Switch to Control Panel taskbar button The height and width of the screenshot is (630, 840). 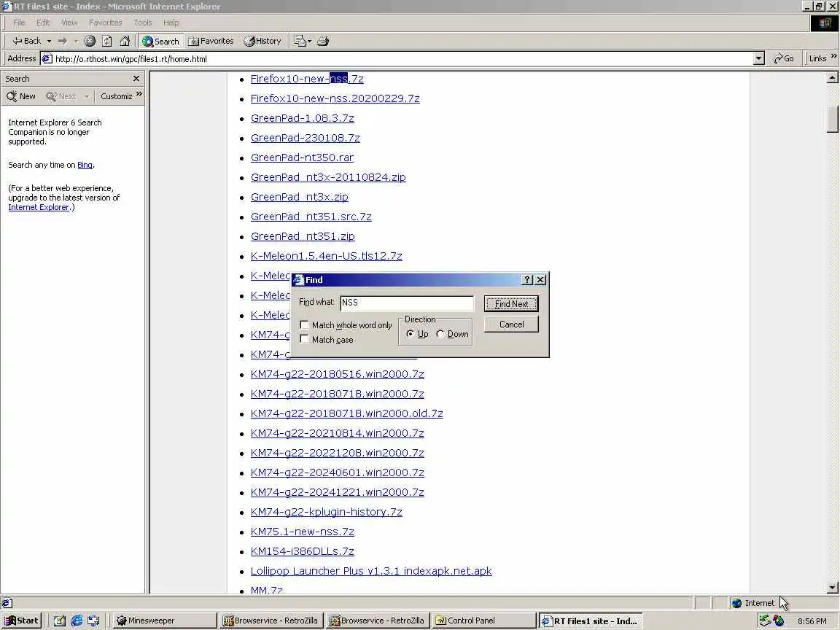coord(484,621)
